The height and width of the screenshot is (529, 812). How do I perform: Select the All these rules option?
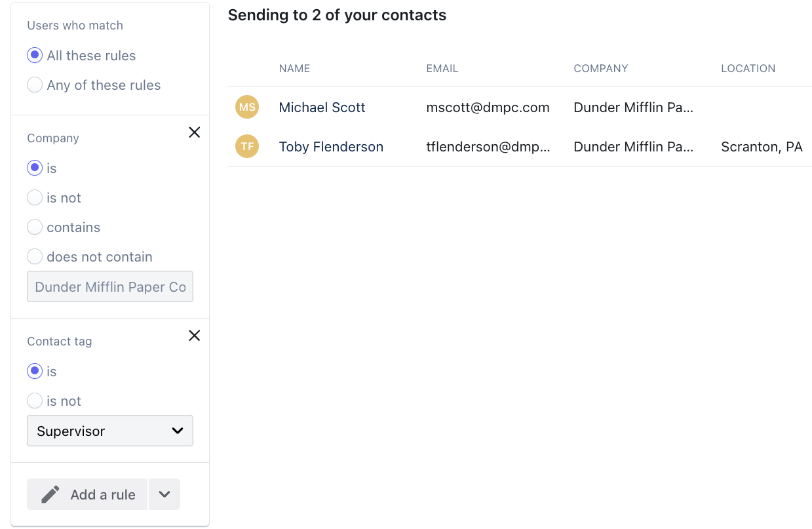pos(35,56)
